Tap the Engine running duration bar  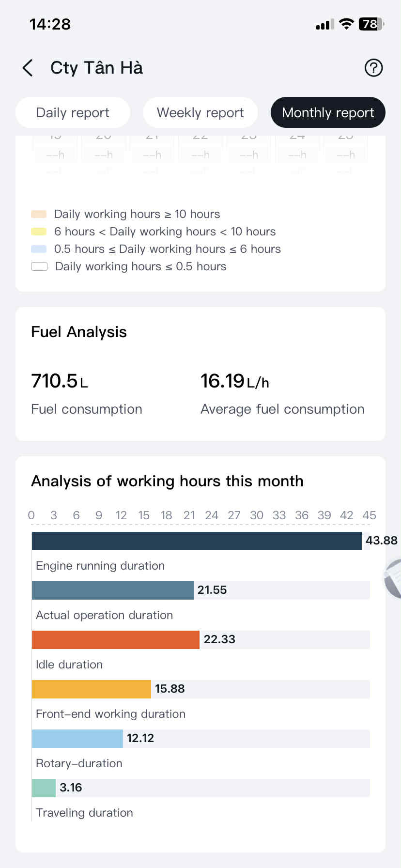click(197, 541)
